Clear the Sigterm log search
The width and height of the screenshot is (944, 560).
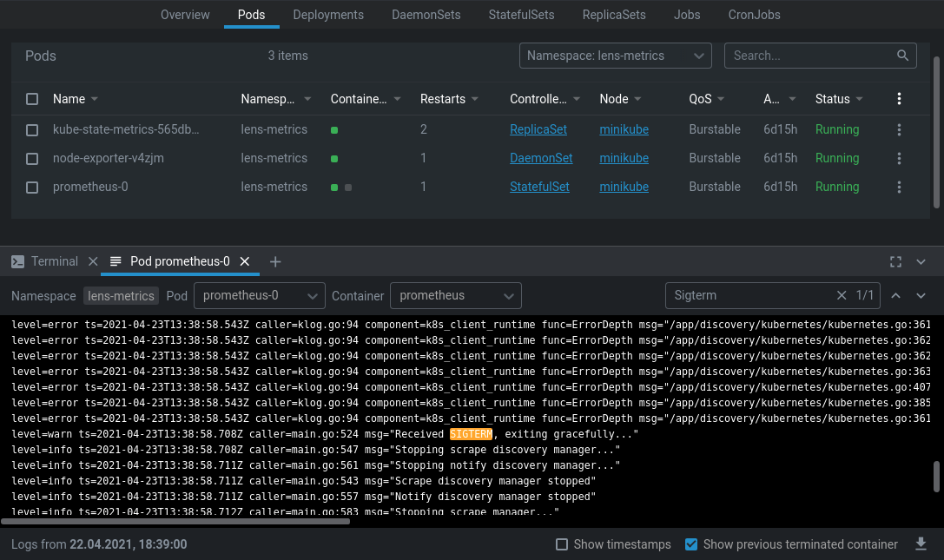(x=842, y=296)
